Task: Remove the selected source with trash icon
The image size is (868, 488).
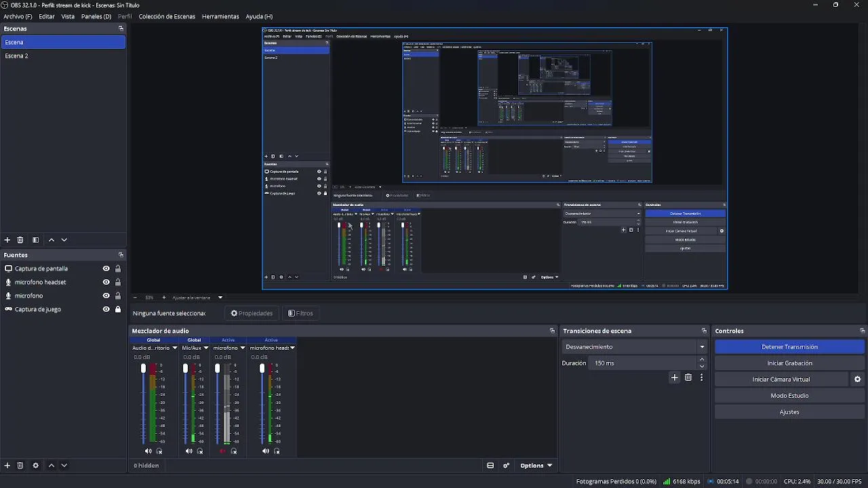Action: pyautogui.click(x=20, y=466)
